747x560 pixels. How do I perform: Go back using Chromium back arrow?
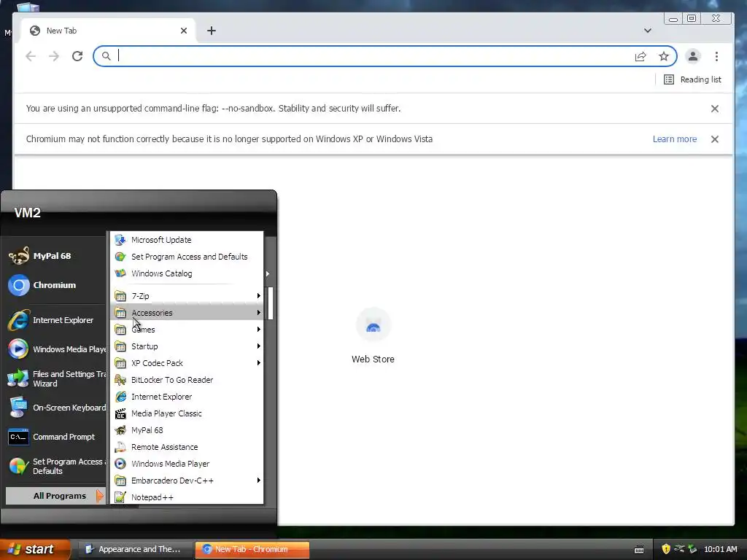(31, 56)
